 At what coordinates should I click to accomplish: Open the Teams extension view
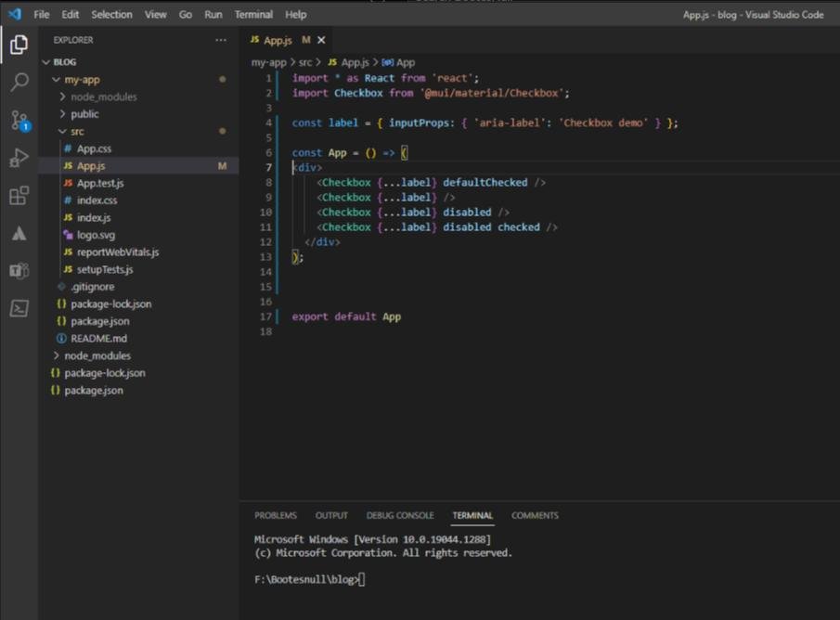click(19, 270)
